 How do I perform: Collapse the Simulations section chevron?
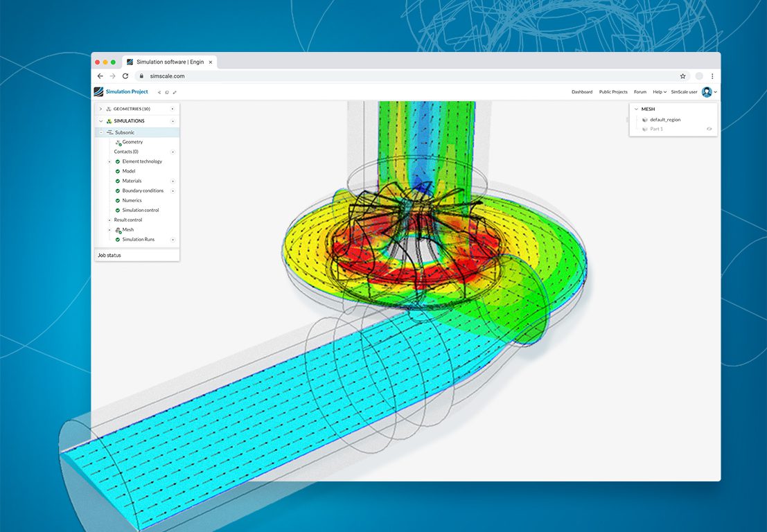(x=100, y=121)
